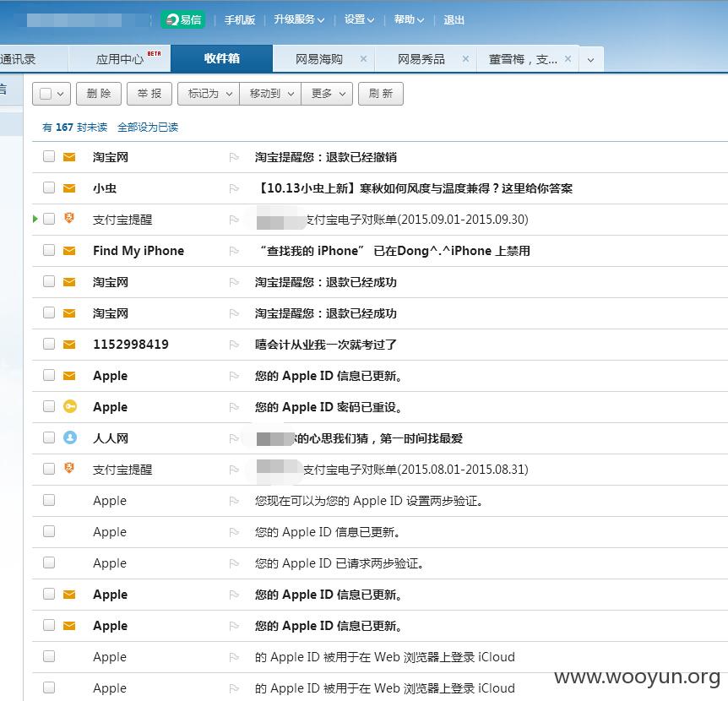Viewport: 728px width, 701px height.
Task: Click the key icon beside the Apple password reset email
Action: point(69,407)
